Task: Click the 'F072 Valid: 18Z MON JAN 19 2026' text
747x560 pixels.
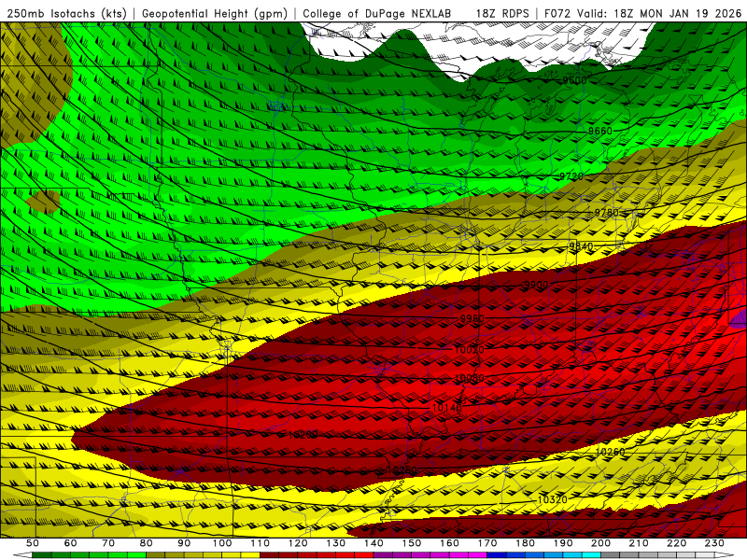Action: click(x=642, y=14)
